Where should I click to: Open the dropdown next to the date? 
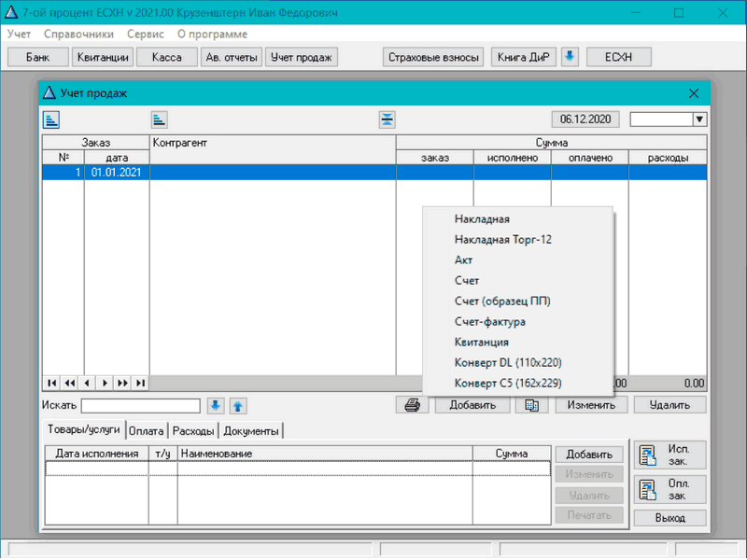click(698, 119)
